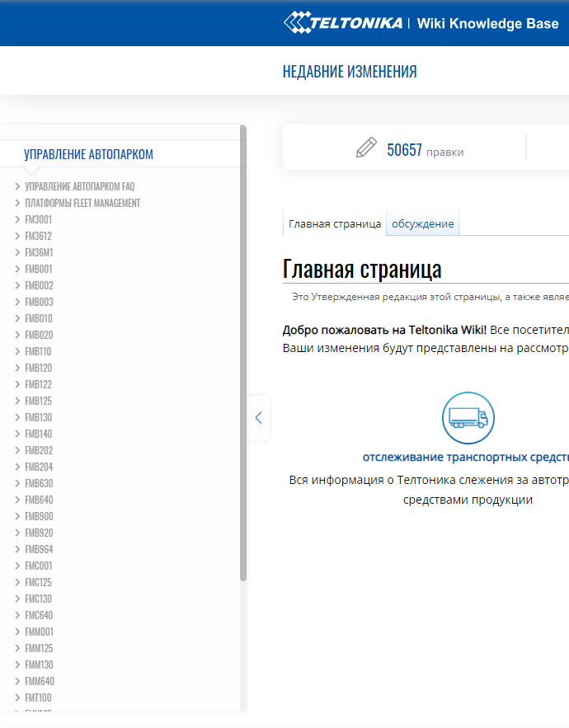Screen dimensions: 569x728
Task: Switch to the обсуждение tab
Action: click(x=423, y=223)
